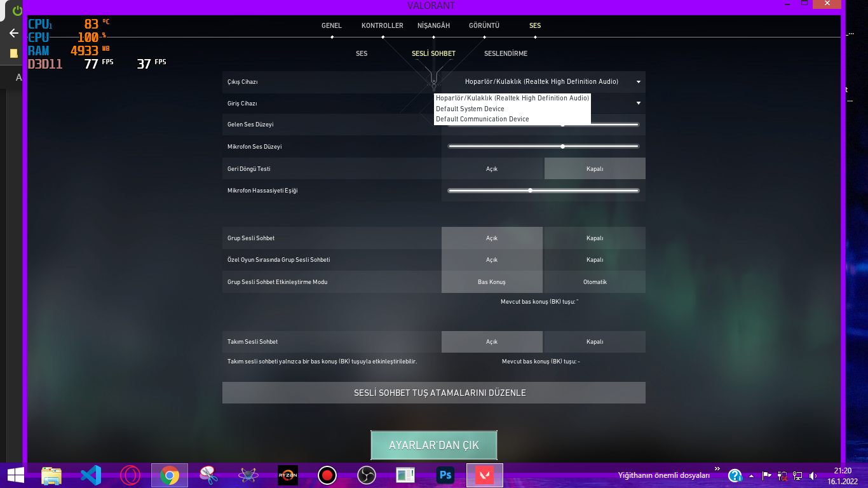Choose Default System Device from the list
Viewport: 868px width, 488px height.
[x=512, y=109]
